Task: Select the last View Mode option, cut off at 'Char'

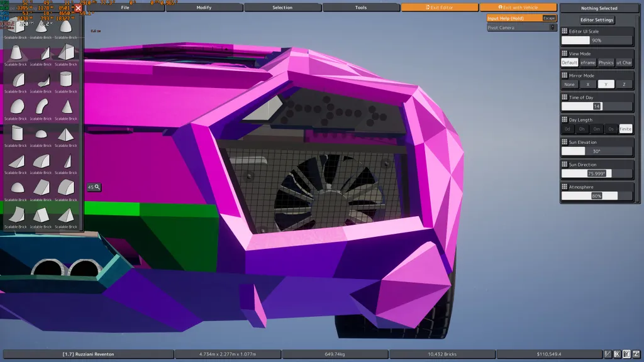Action: pyautogui.click(x=624, y=62)
